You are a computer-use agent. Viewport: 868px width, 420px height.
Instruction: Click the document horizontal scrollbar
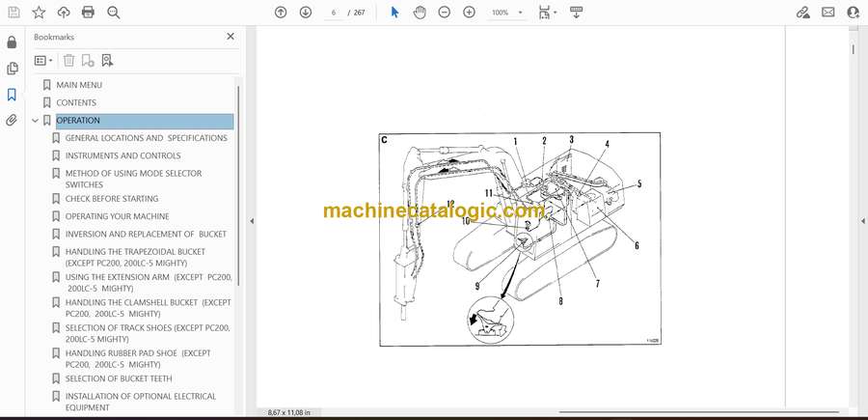(698, 411)
